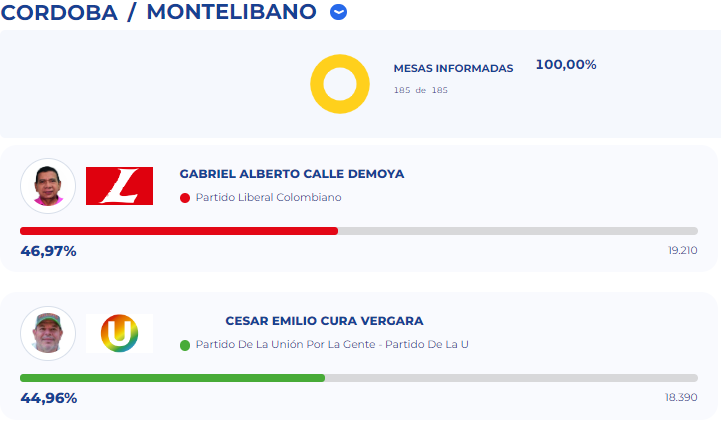This screenshot has width=721, height=439.
Task: Select the Partido De La Unión Por La Gente label
Action: point(332,345)
